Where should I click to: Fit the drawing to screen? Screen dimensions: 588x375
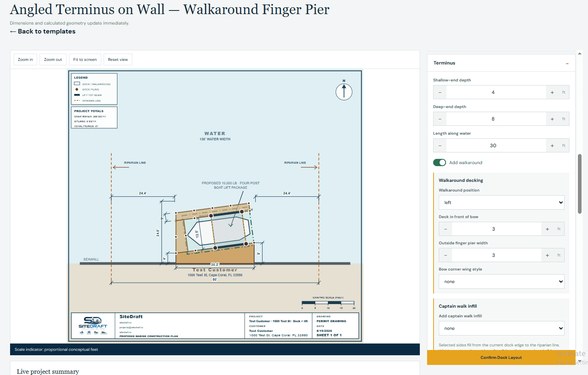click(85, 60)
